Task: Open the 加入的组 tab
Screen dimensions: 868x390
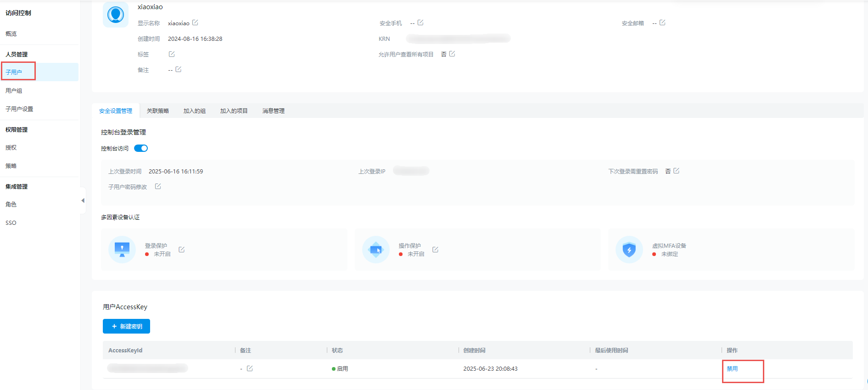Action: 195,111
